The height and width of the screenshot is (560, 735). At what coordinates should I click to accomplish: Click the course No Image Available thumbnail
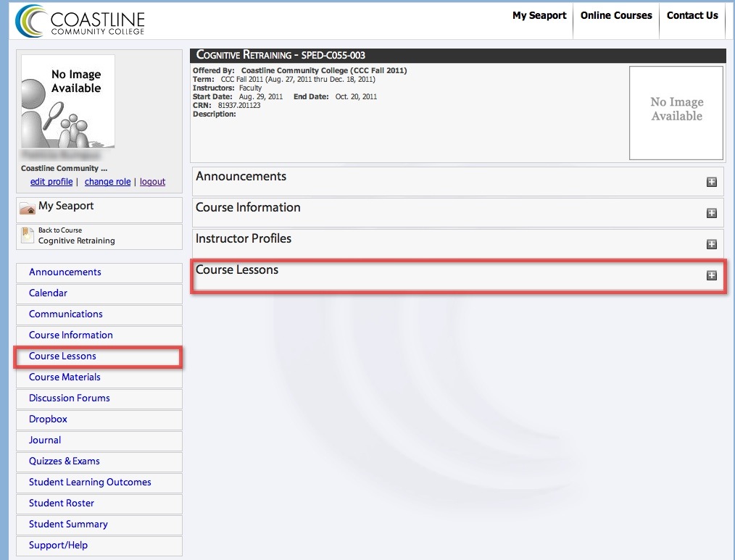click(x=676, y=112)
